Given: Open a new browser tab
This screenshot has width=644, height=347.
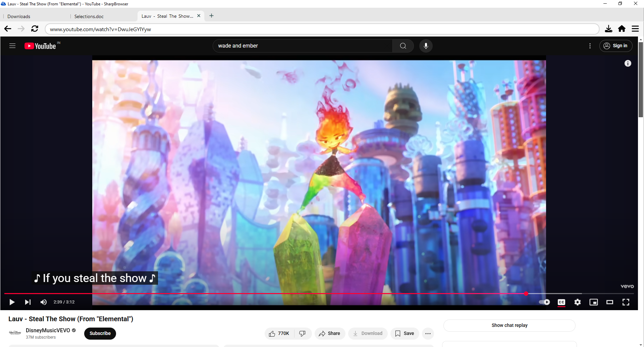Looking at the screenshot, I should click(x=212, y=16).
